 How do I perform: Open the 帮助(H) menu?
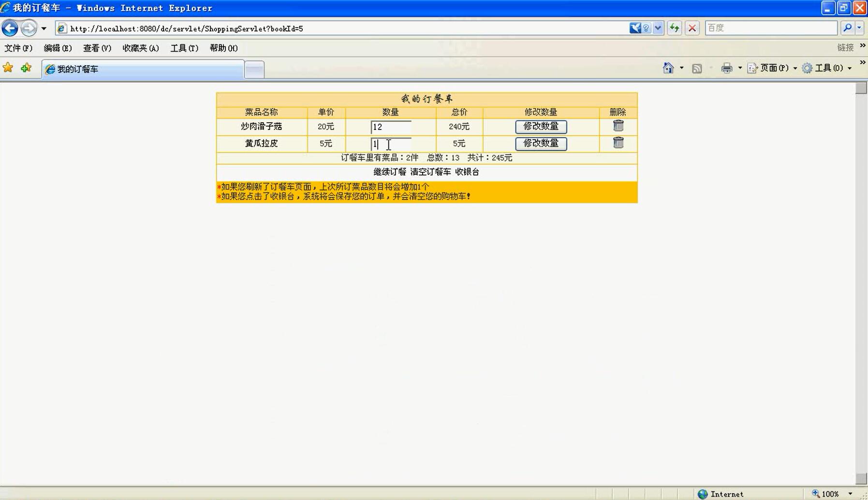[x=223, y=48]
